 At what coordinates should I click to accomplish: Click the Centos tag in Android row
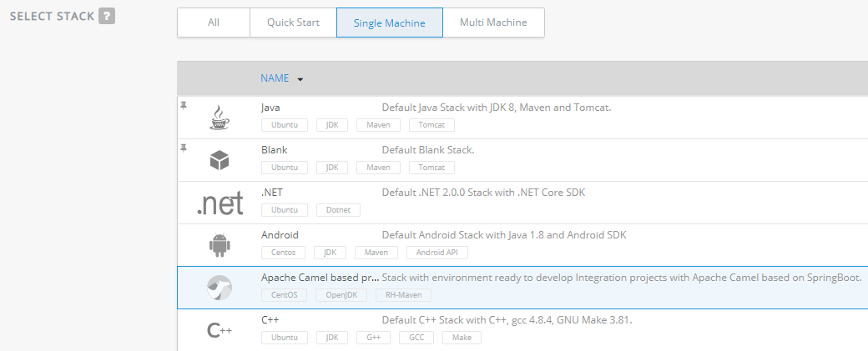284,253
